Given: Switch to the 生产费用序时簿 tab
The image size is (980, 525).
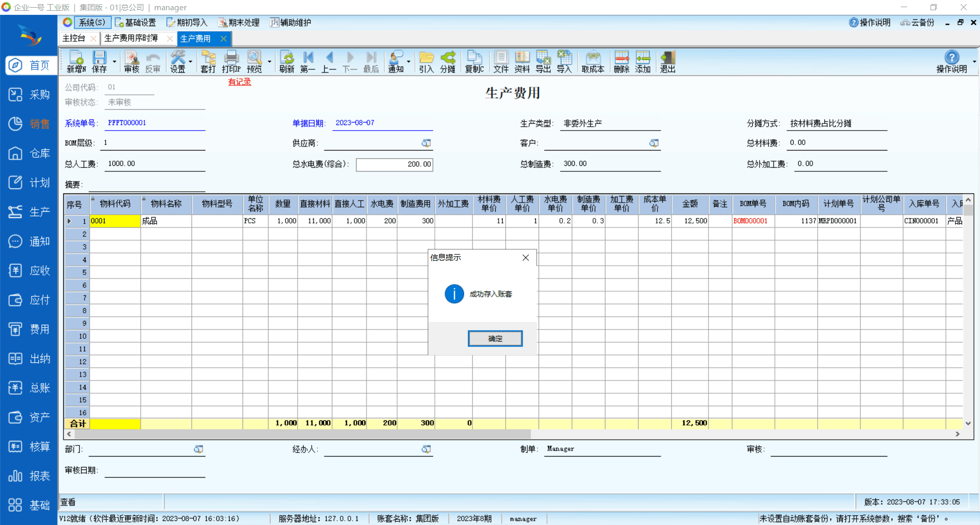Looking at the screenshot, I should coord(131,38).
